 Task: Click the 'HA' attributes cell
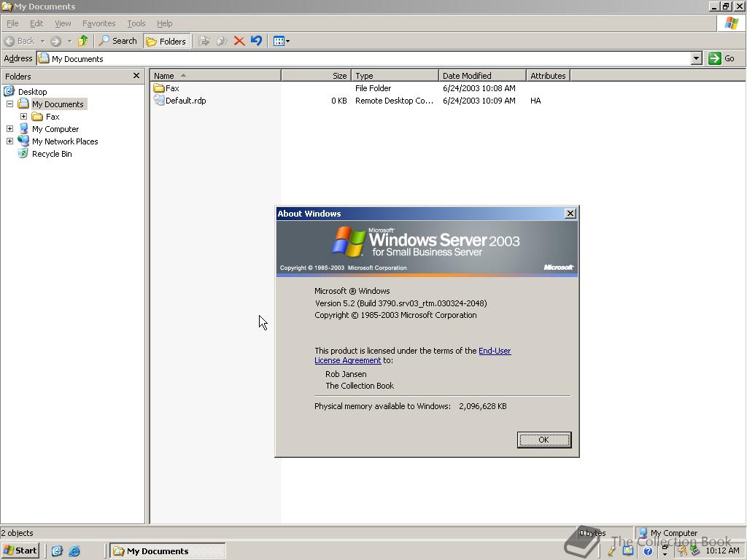click(x=535, y=101)
